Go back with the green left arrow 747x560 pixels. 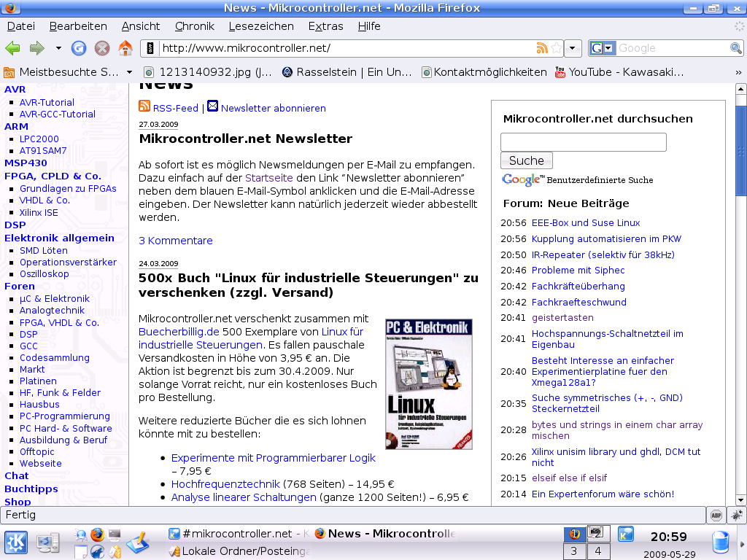click(x=12, y=48)
